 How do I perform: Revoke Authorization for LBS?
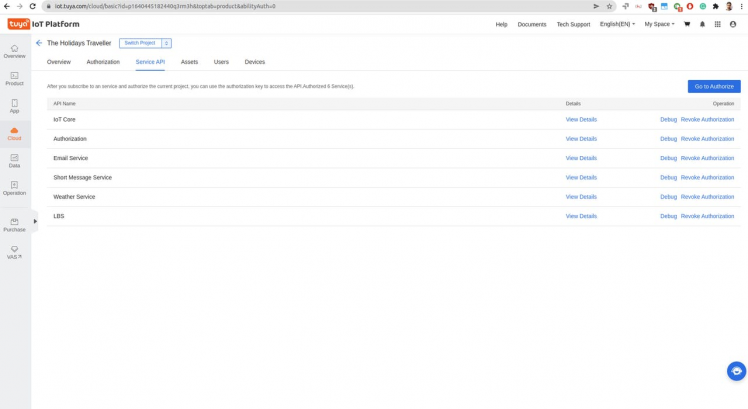pyautogui.click(x=707, y=216)
